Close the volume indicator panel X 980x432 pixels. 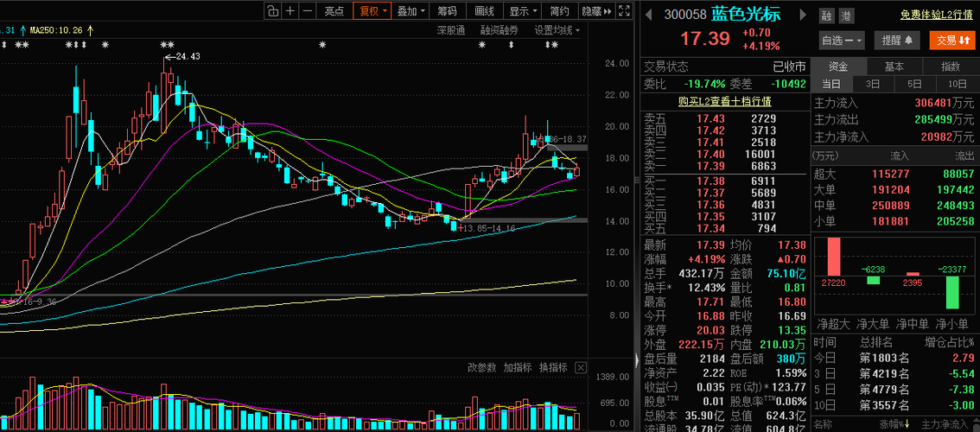click(x=581, y=367)
